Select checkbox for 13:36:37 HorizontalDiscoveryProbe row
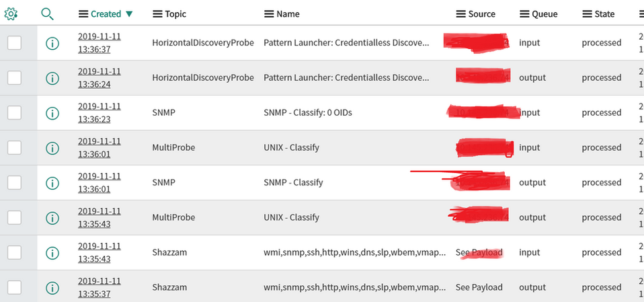This screenshot has width=644, height=302. pos(14,43)
